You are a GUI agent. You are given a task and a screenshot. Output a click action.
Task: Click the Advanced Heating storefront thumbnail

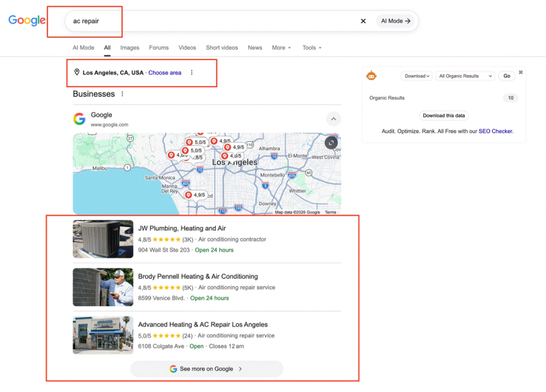click(103, 335)
